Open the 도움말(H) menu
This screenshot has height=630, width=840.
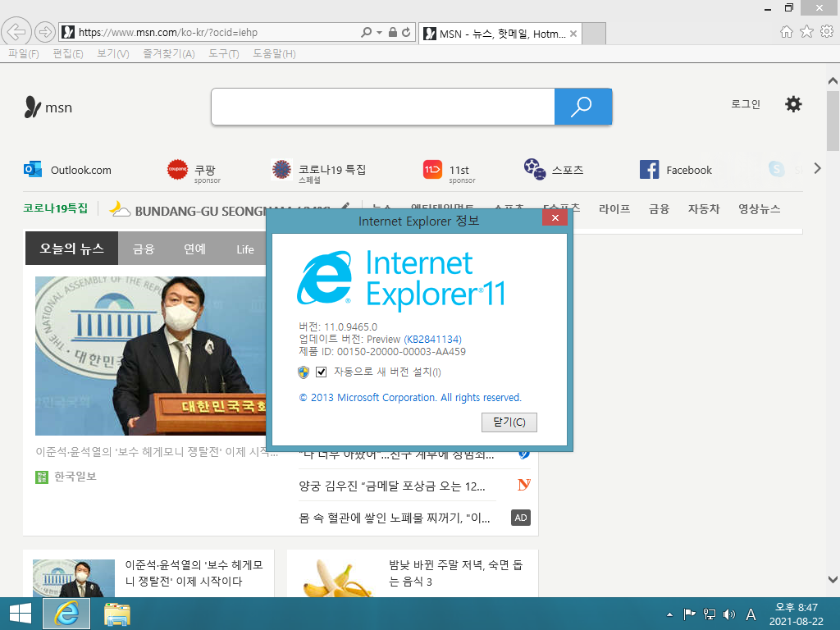274,53
